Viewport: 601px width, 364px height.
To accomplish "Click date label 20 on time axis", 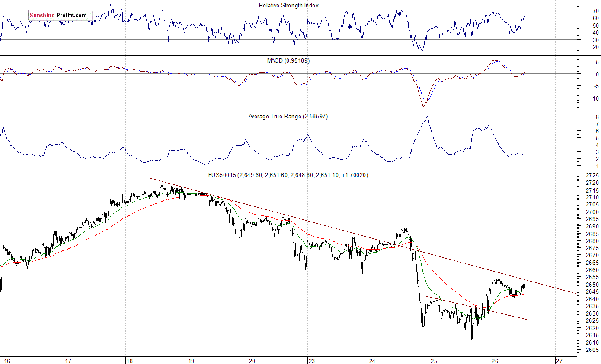I will click(x=252, y=360).
